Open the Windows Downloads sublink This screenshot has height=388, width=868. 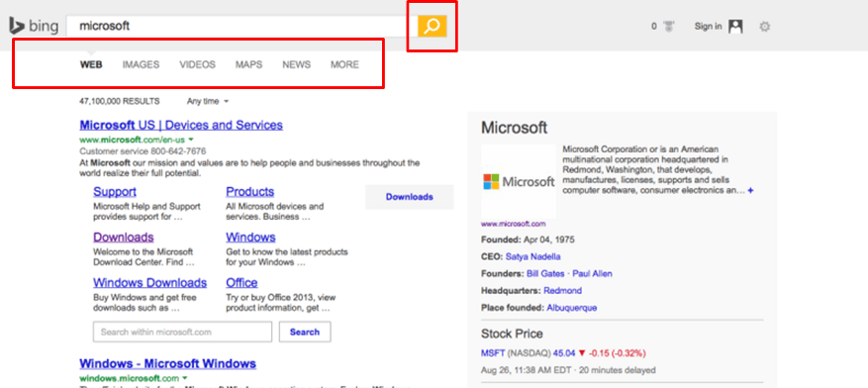click(x=150, y=282)
